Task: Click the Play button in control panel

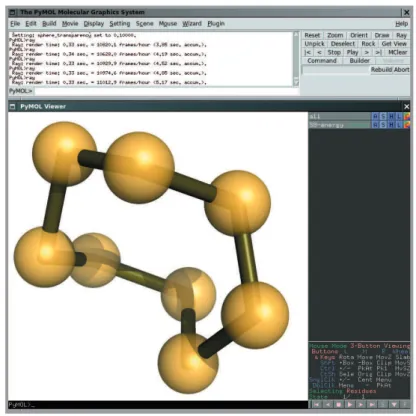Action: [352, 52]
